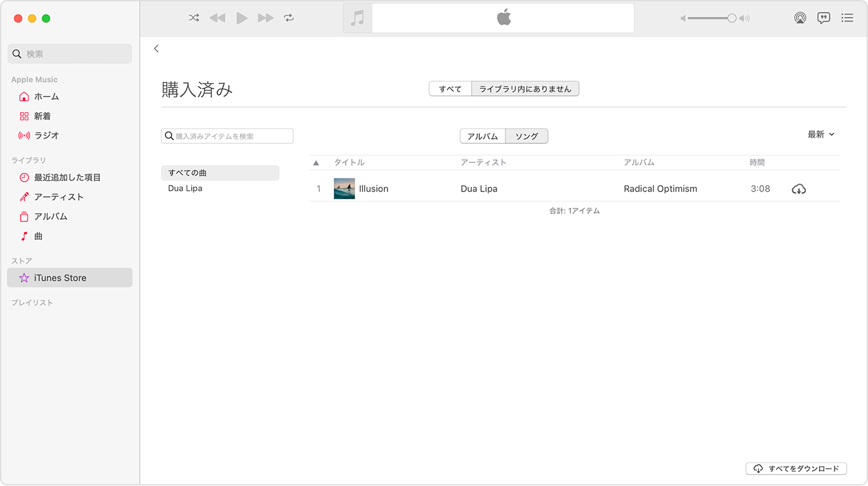Image resolution: width=868 pixels, height=486 pixels.
Task: Click the 3:08 duration cell
Action: (760, 188)
